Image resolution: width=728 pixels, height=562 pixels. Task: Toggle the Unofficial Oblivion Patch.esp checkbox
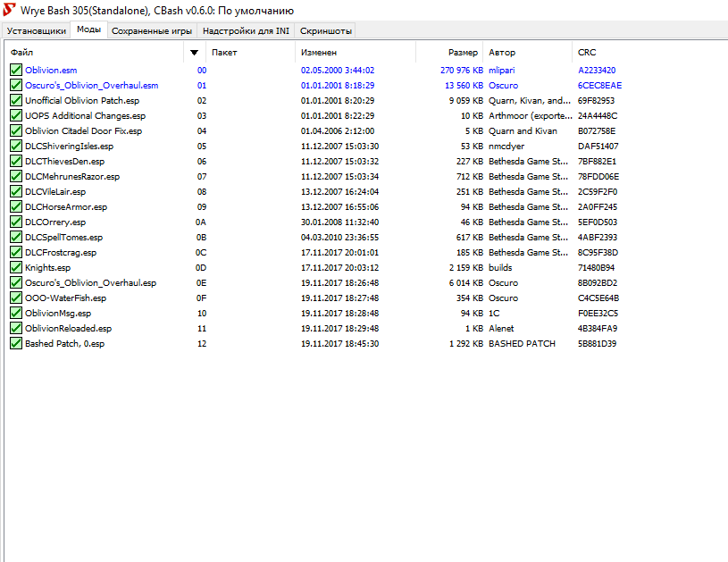click(x=16, y=100)
